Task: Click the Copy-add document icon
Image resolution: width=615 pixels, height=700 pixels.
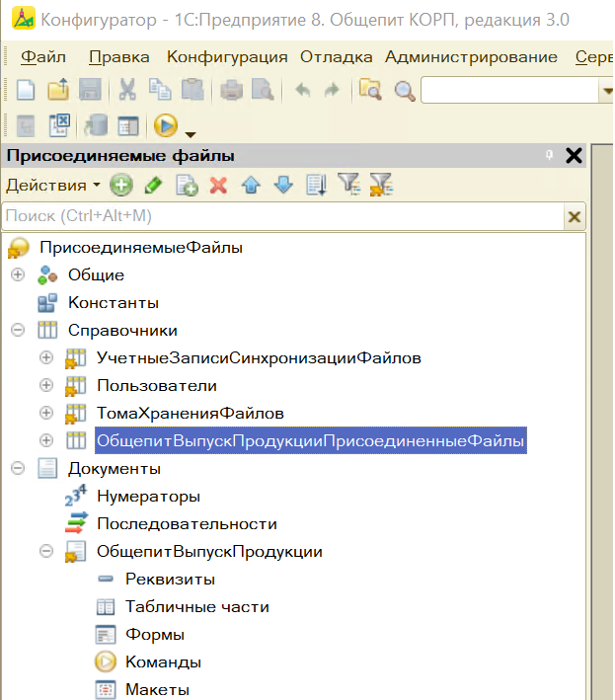Action: pos(187,185)
